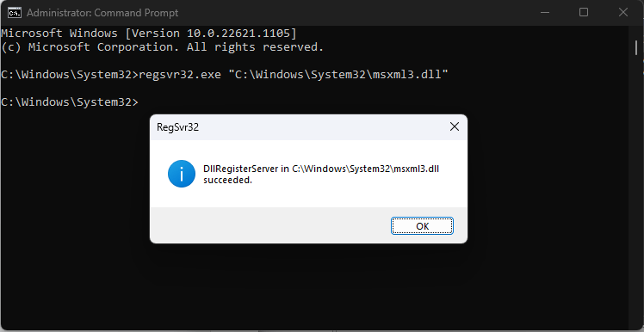
Task: Click the Administrator: Command Prompt title text
Action: [x=102, y=13]
